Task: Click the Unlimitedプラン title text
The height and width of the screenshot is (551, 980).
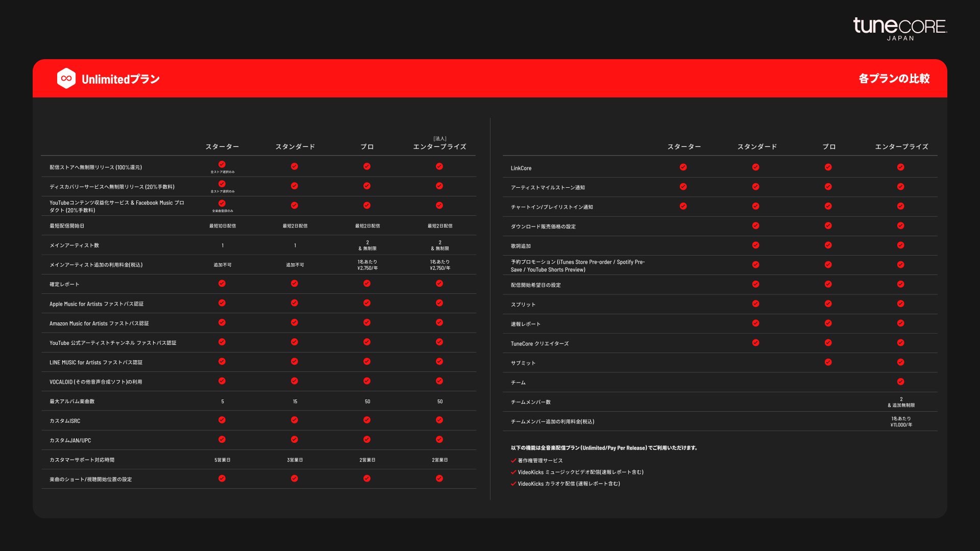Action: (x=120, y=79)
